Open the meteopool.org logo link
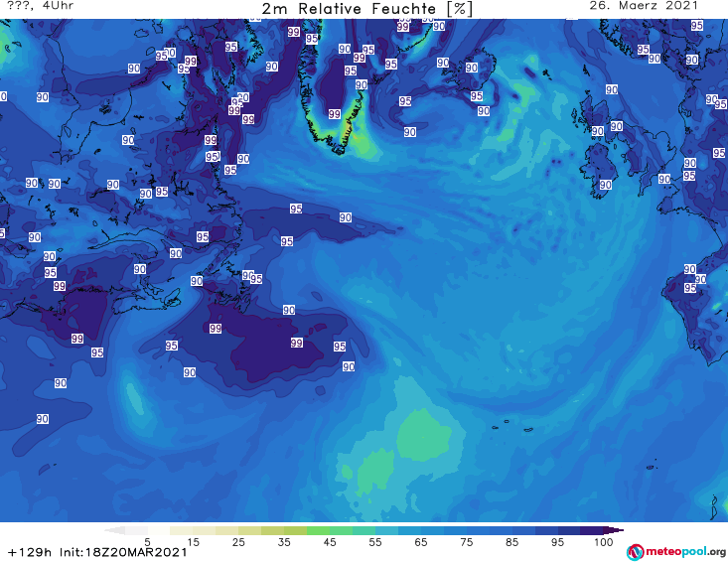728x562 pixels. 676,552
